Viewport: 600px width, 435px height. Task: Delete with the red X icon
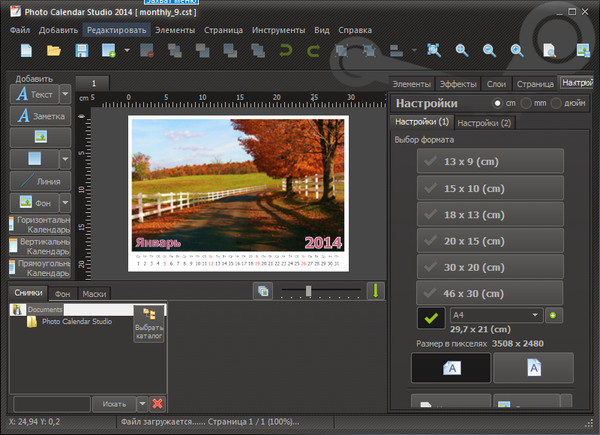click(x=157, y=403)
